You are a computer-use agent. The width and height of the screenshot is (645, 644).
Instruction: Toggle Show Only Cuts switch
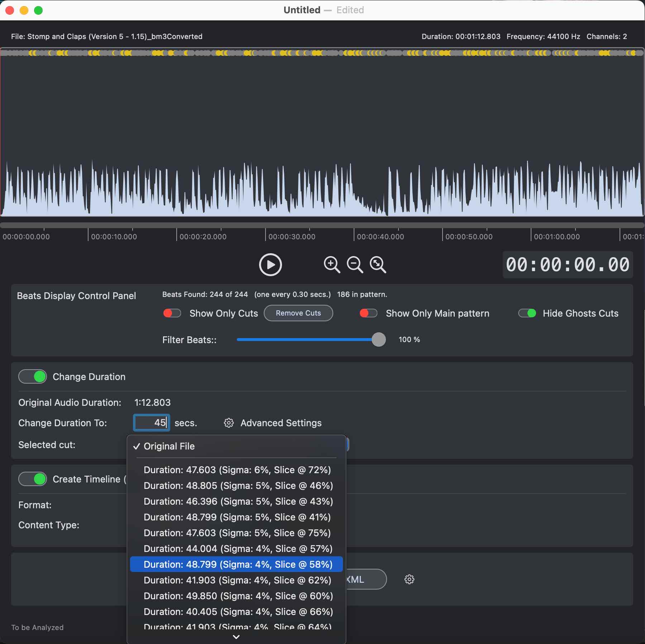tap(172, 313)
